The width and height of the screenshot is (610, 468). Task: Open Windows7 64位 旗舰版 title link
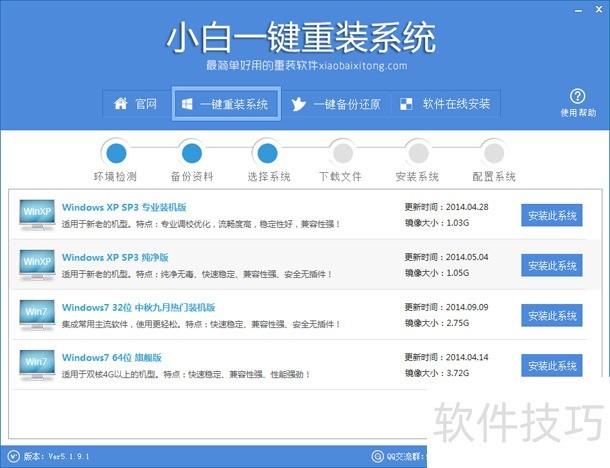112,358
